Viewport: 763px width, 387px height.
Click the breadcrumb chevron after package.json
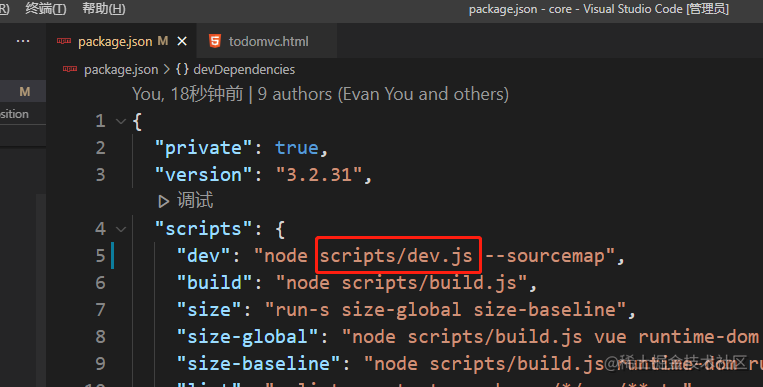[x=166, y=70]
